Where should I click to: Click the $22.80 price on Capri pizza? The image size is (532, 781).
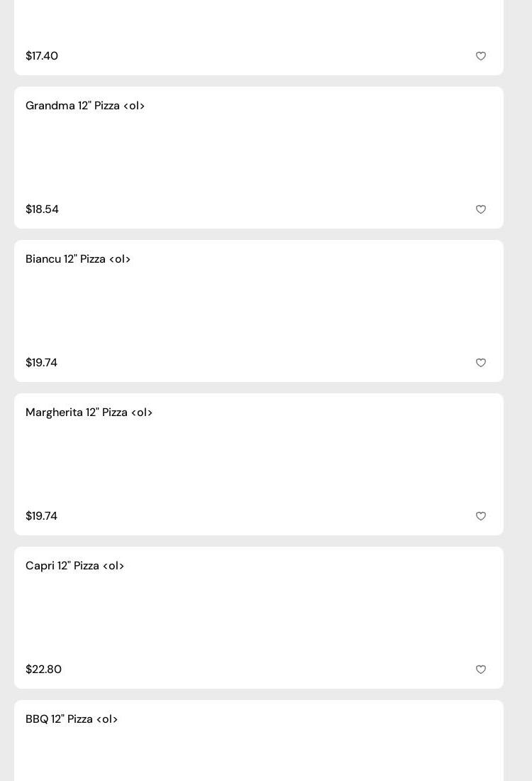(x=43, y=670)
